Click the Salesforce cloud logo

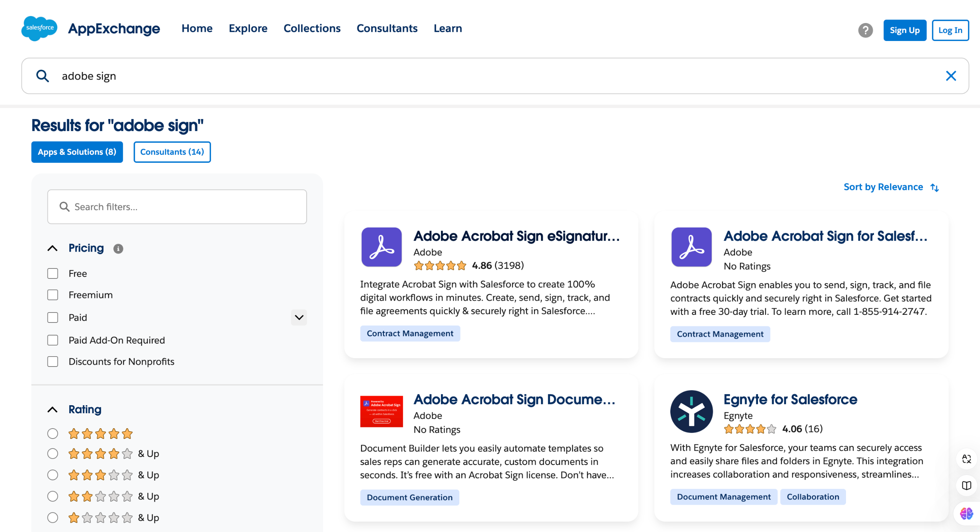tap(39, 28)
